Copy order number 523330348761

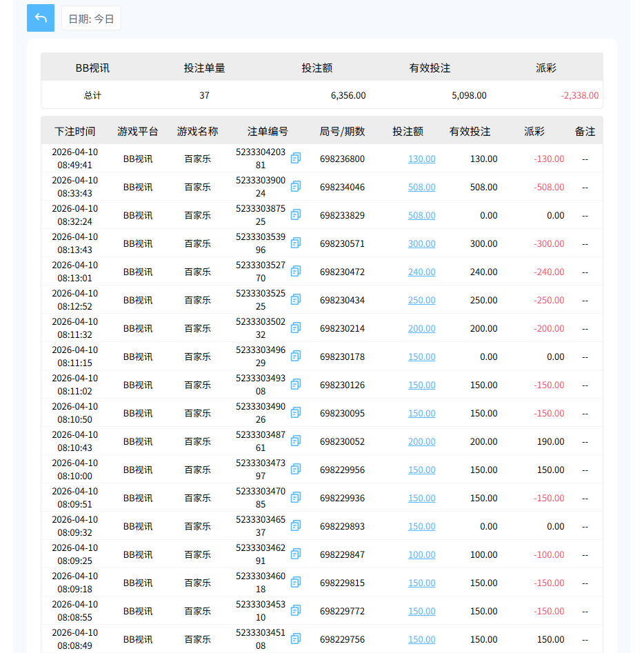click(x=295, y=441)
